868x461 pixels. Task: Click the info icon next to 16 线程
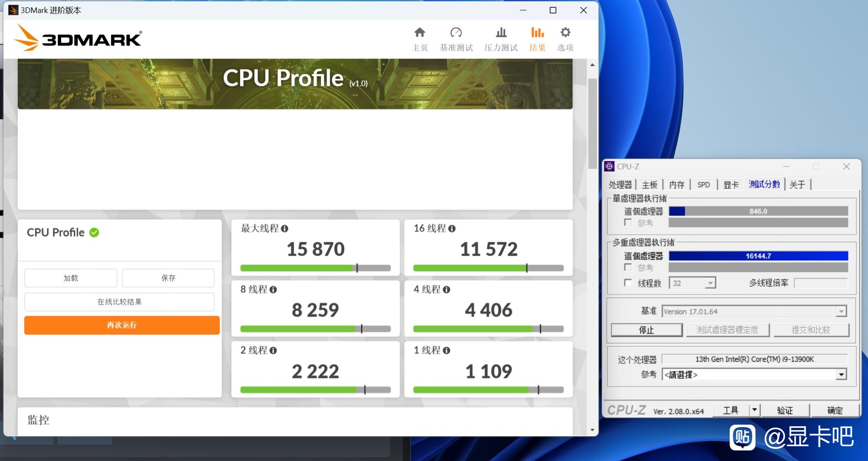[452, 228]
